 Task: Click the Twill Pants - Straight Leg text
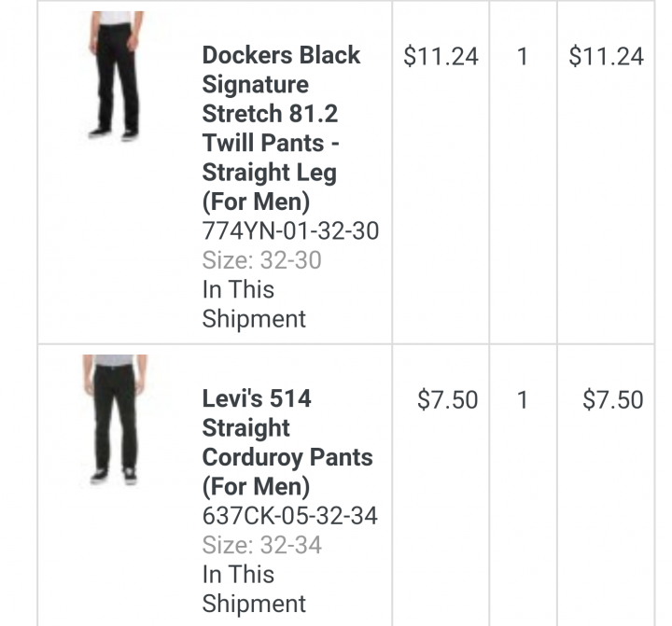point(271,158)
